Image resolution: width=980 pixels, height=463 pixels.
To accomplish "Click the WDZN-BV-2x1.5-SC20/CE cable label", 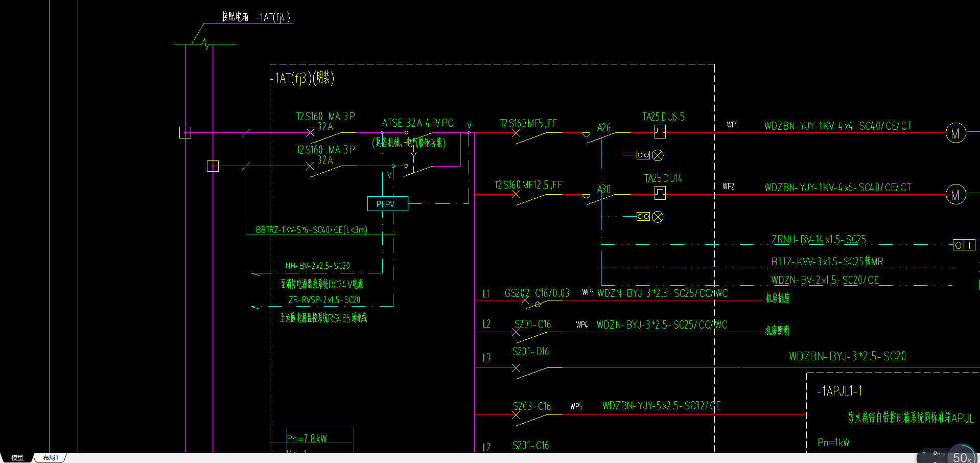I will point(825,280).
